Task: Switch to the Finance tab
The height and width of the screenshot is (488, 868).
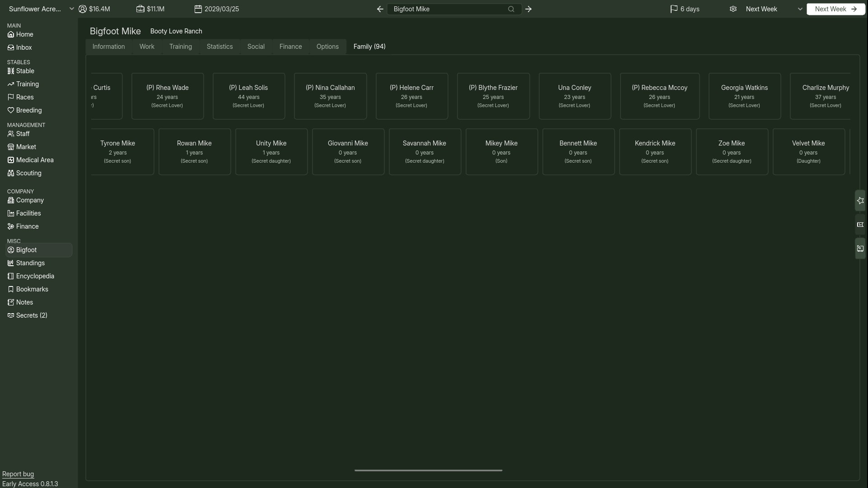Action: [290, 47]
